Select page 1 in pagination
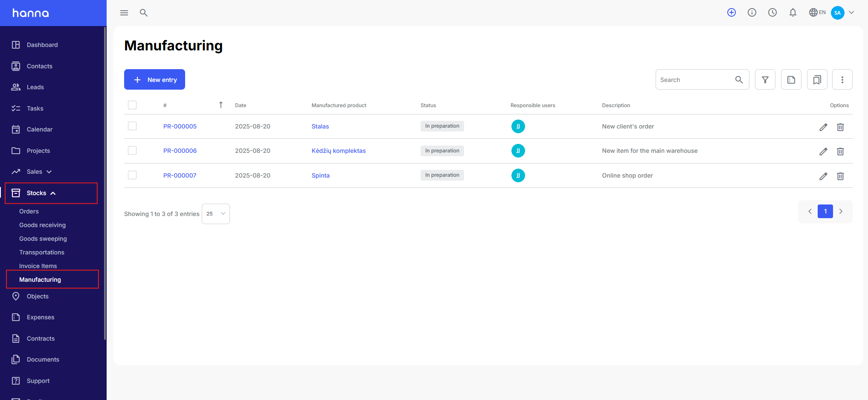868x400 pixels. [x=825, y=211]
